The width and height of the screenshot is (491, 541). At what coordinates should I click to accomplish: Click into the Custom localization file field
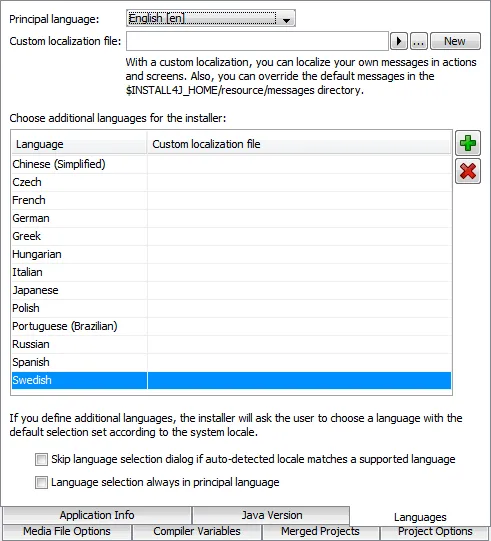tap(257, 41)
